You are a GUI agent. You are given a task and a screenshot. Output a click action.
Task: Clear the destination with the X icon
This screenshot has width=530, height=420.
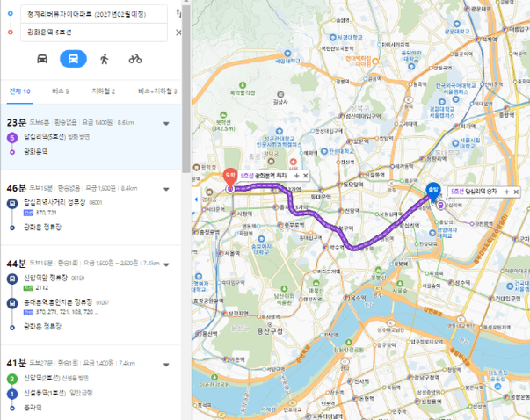coord(178,33)
